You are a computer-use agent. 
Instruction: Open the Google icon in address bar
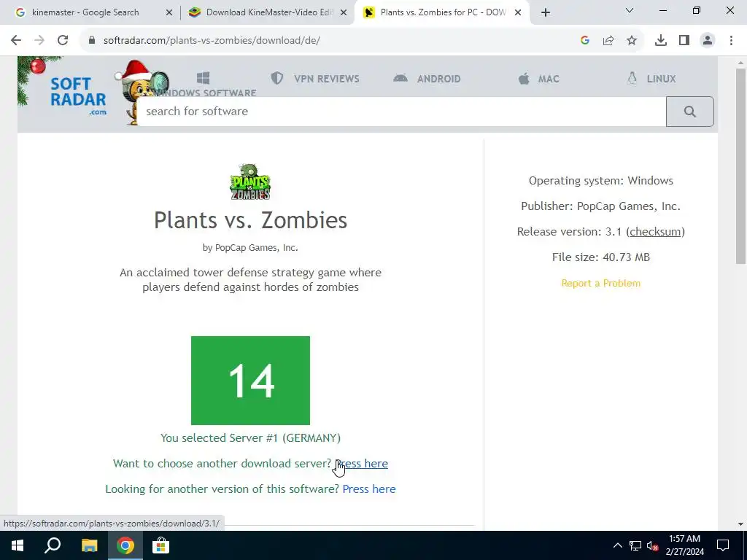585,41
